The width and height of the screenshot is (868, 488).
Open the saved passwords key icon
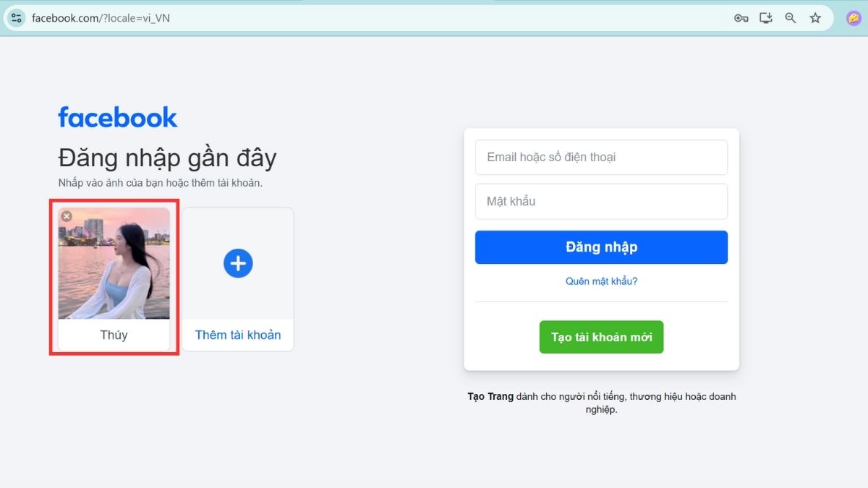tap(741, 18)
